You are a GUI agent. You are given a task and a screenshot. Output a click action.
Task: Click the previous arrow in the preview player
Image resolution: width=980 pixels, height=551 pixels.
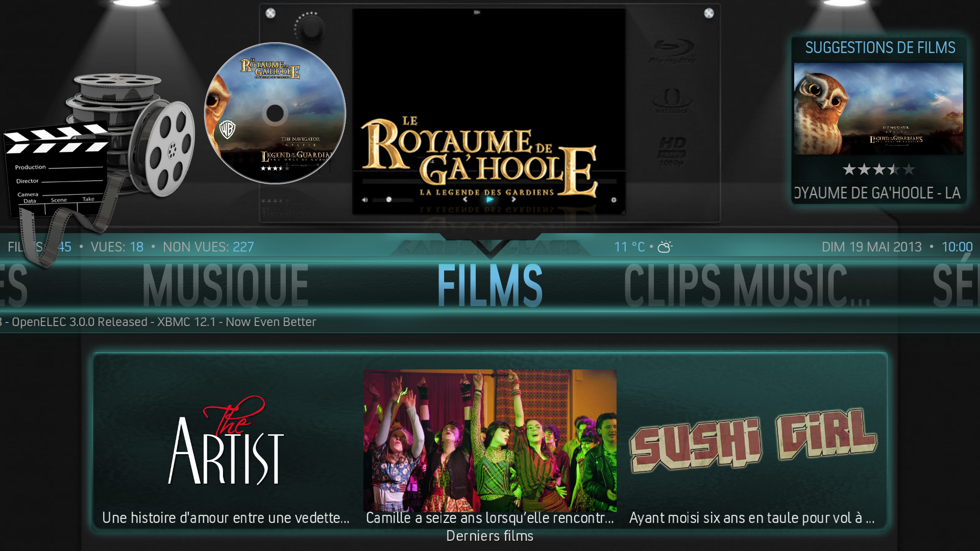pos(465,199)
